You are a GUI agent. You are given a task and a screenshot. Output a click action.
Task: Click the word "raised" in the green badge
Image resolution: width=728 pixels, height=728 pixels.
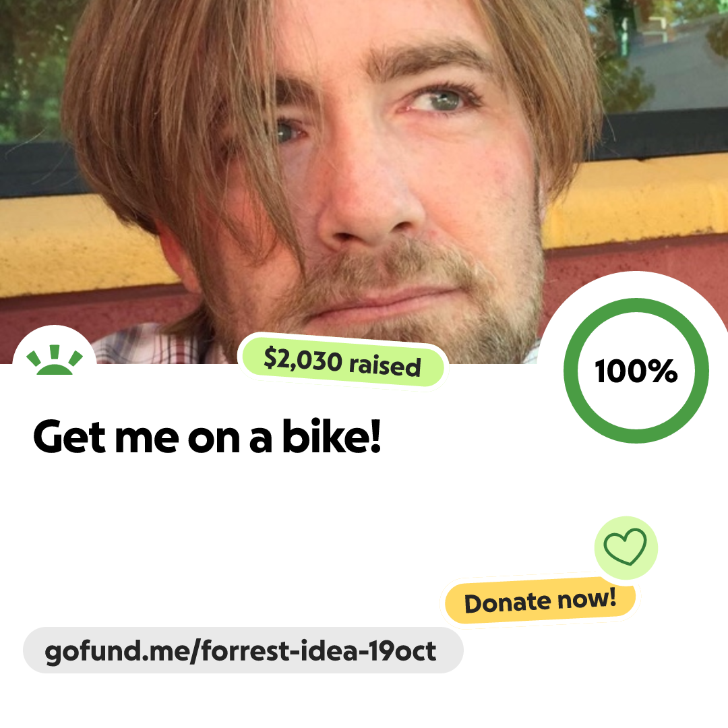(x=385, y=365)
